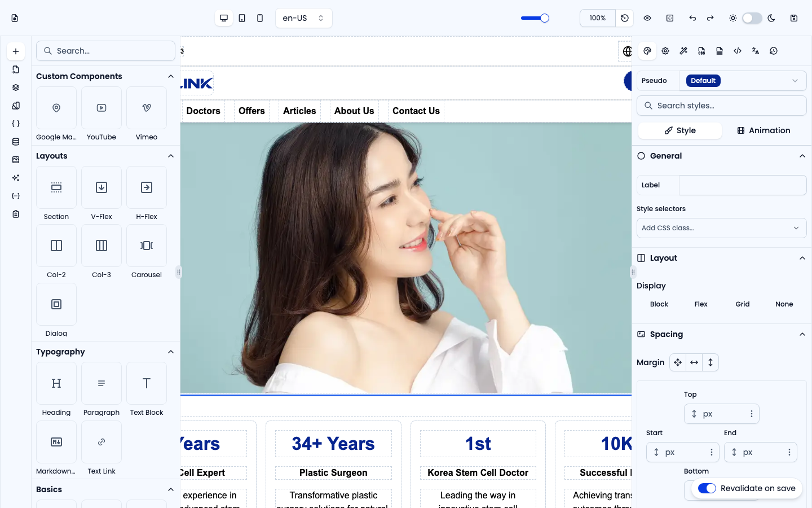Click Doctors in the page navigation
Viewport: 812px width, 508px height.
[x=203, y=111]
